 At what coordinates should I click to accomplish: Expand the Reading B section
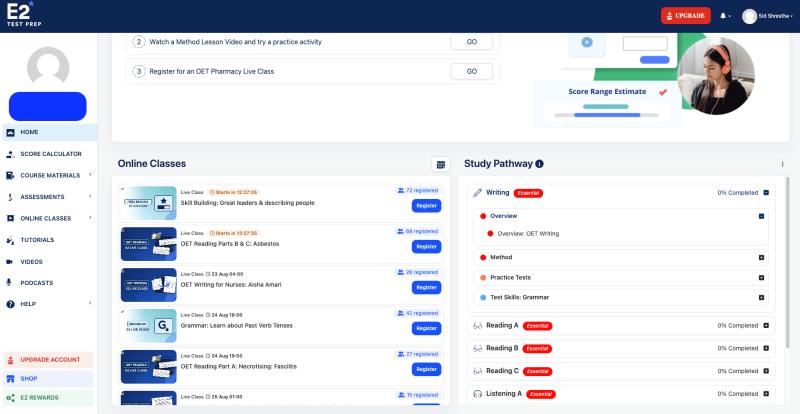click(766, 348)
